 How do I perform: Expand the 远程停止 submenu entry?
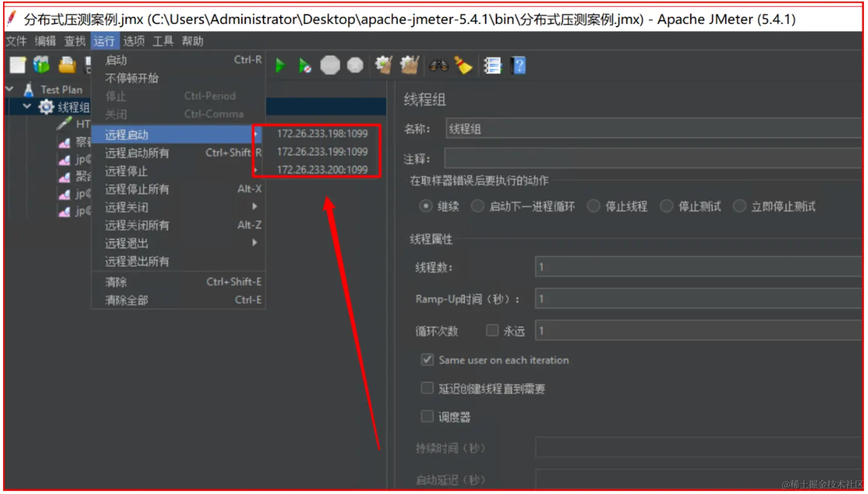point(178,171)
